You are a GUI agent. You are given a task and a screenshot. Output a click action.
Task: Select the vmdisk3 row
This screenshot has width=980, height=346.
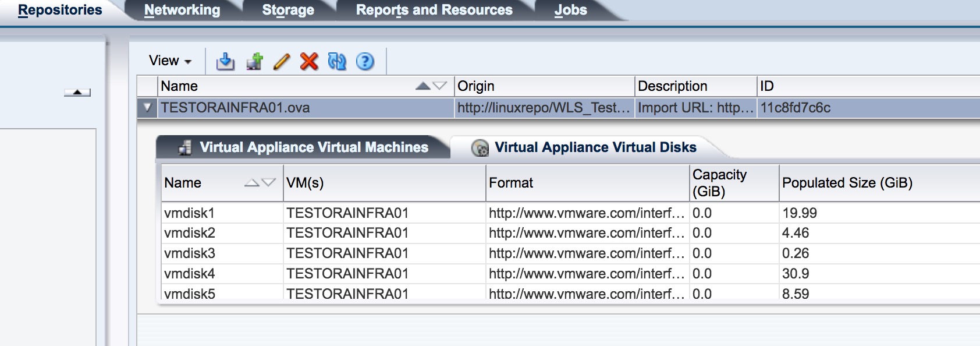point(570,253)
